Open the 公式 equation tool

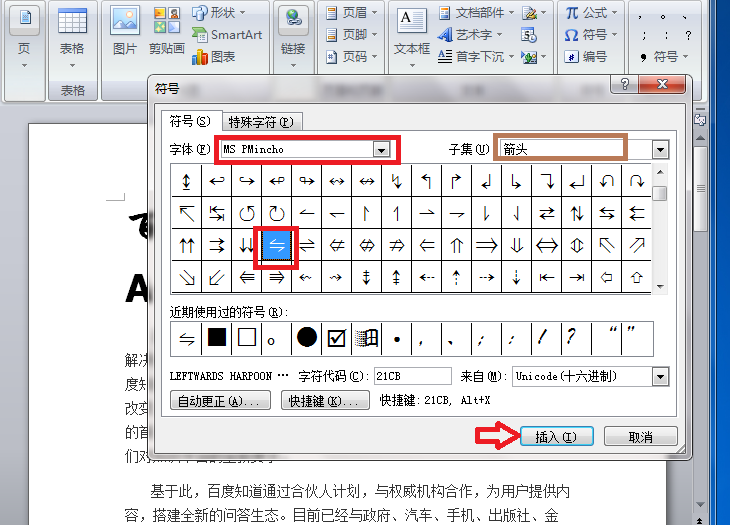tap(591, 13)
